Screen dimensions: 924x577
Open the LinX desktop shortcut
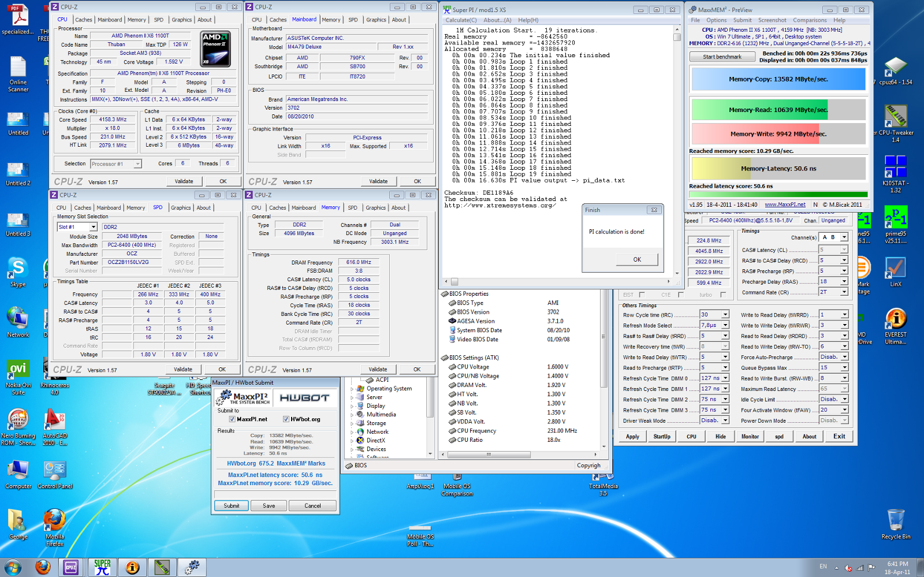point(896,272)
